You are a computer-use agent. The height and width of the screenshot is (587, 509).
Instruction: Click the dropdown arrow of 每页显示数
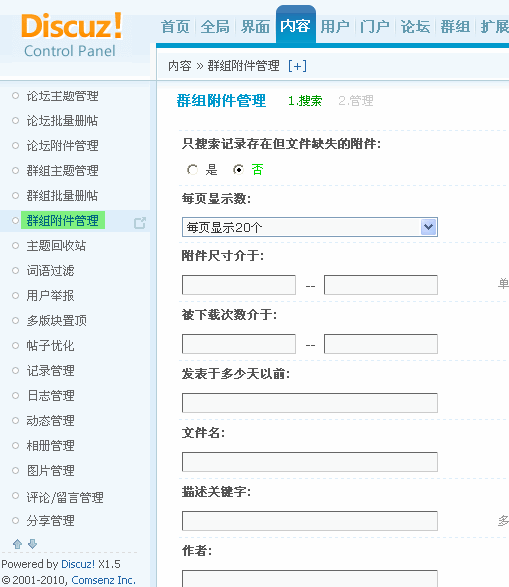pyautogui.click(x=429, y=227)
